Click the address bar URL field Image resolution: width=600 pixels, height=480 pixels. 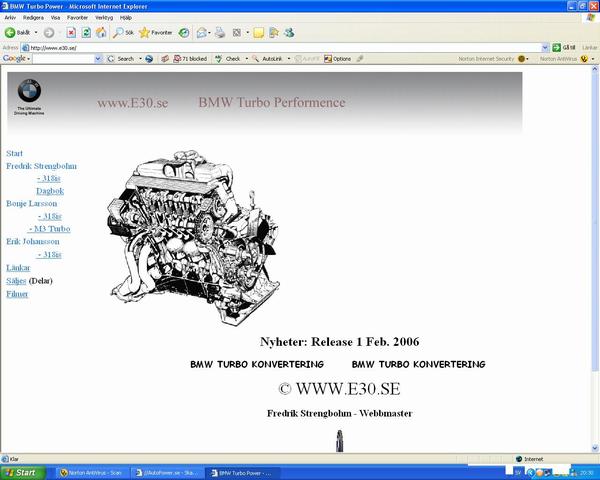[280, 47]
